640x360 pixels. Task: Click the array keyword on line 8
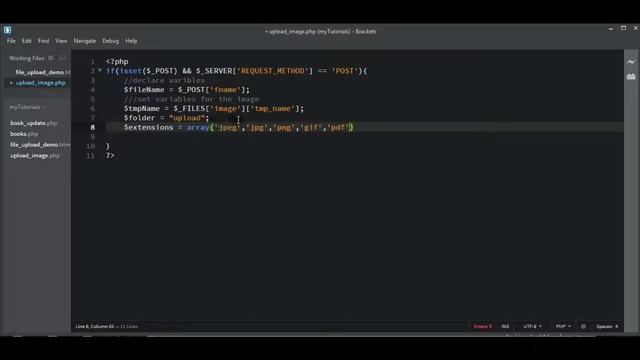tap(198, 127)
